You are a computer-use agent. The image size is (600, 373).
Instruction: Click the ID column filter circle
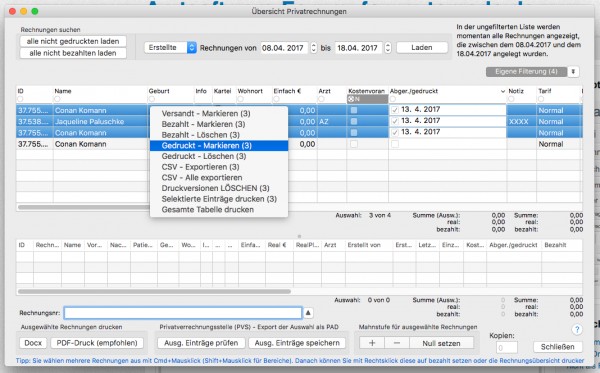(21, 99)
